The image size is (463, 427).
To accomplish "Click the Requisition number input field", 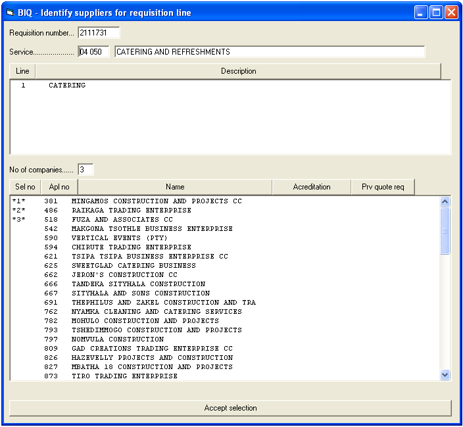I will pos(99,33).
